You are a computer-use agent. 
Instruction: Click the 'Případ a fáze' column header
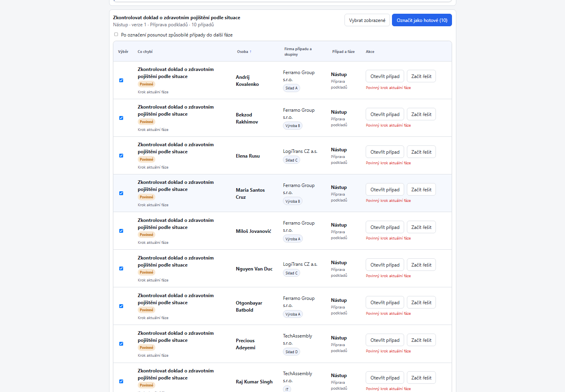(x=343, y=52)
